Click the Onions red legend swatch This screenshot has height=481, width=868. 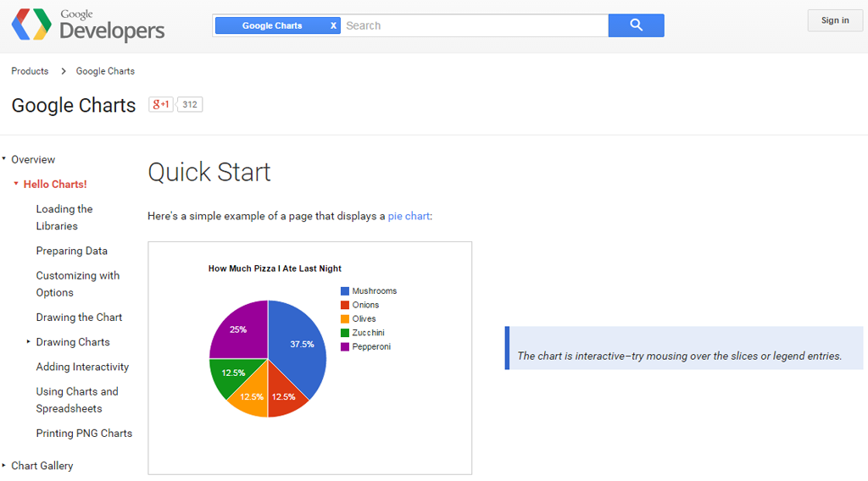click(345, 305)
